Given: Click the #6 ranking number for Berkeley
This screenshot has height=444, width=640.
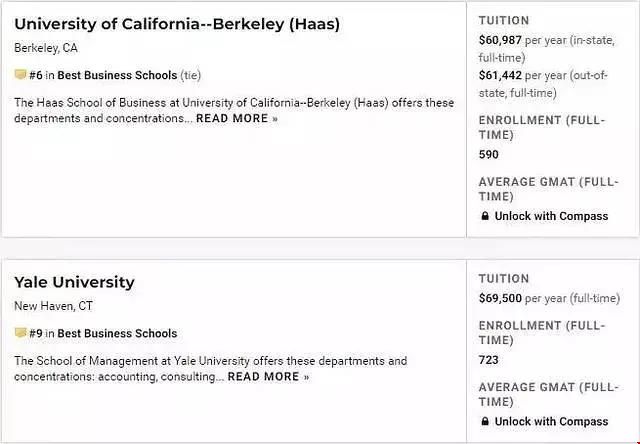Looking at the screenshot, I should coord(36,75).
